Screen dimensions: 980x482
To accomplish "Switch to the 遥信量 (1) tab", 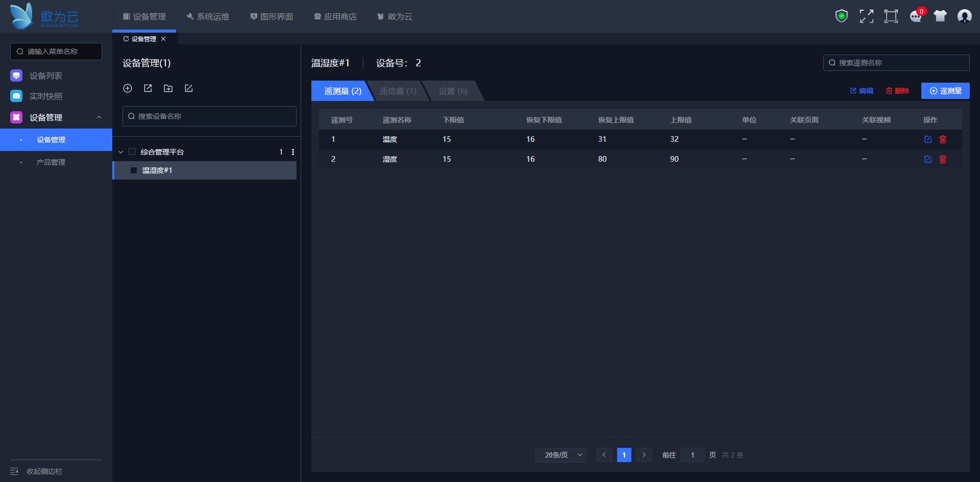I will [398, 91].
